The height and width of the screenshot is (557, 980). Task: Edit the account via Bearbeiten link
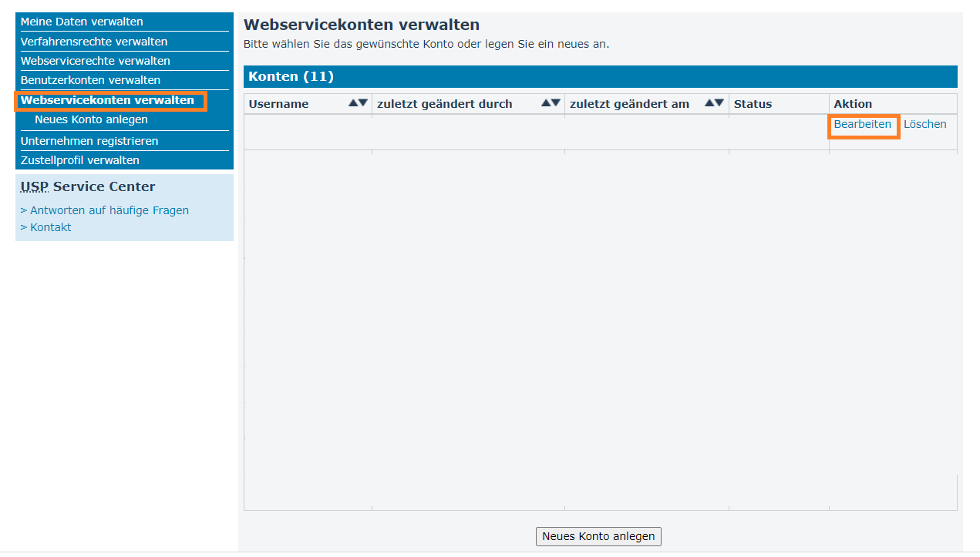point(863,123)
